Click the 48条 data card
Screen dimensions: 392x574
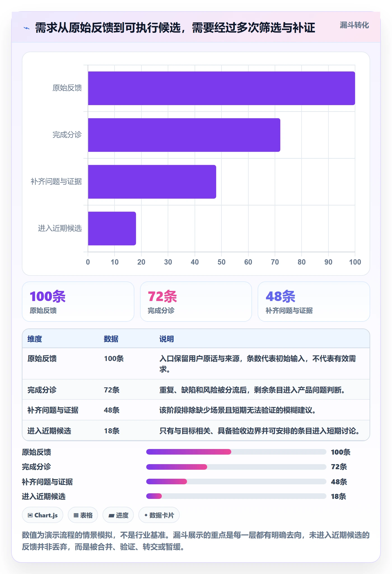[314, 302]
